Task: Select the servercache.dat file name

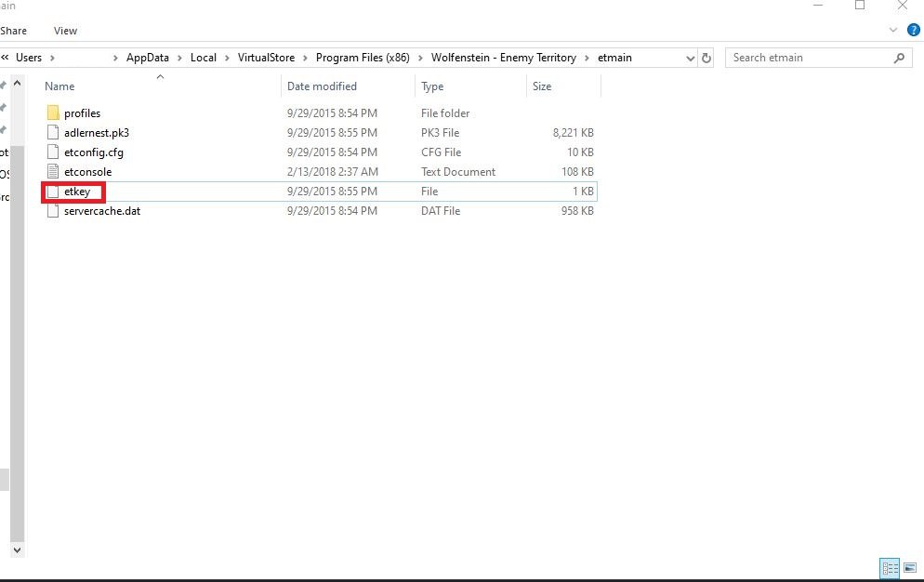Action: (x=102, y=210)
